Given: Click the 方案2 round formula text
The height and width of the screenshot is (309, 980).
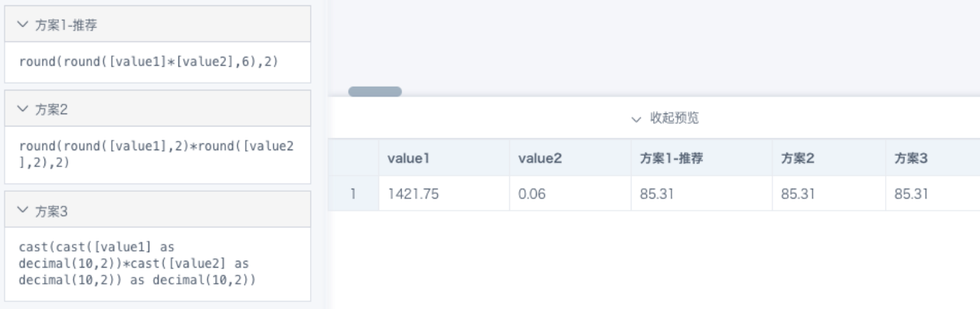Looking at the screenshot, I should point(156,153).
